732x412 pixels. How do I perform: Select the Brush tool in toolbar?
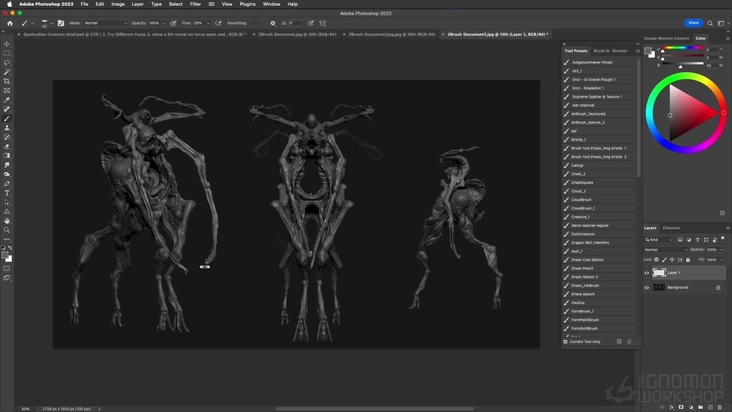7,118
